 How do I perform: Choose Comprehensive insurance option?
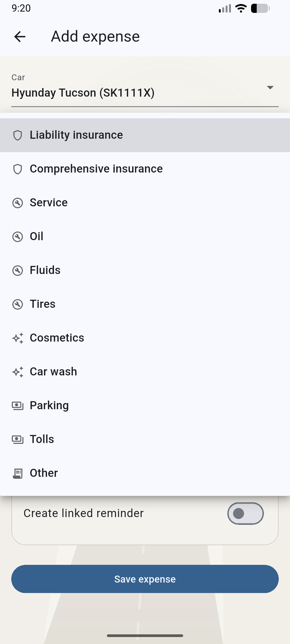(96, 169)
